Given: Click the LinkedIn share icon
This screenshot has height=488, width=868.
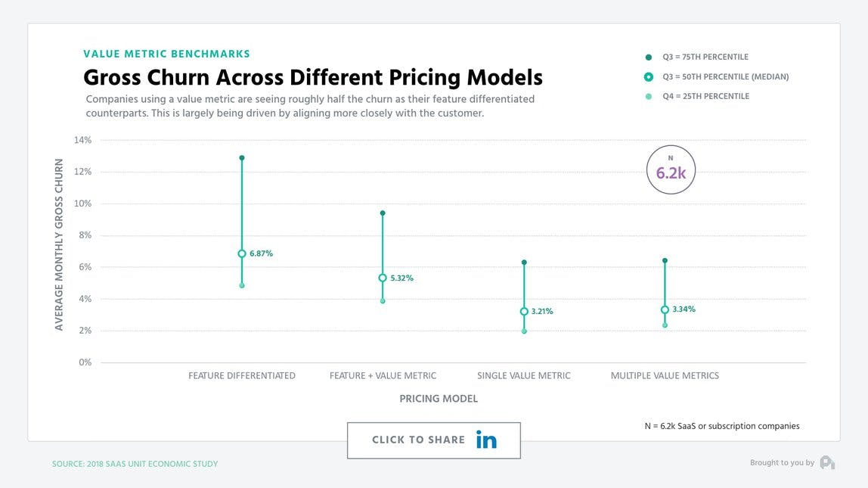Looking at the screenshot, I should [x=486, y=439].
